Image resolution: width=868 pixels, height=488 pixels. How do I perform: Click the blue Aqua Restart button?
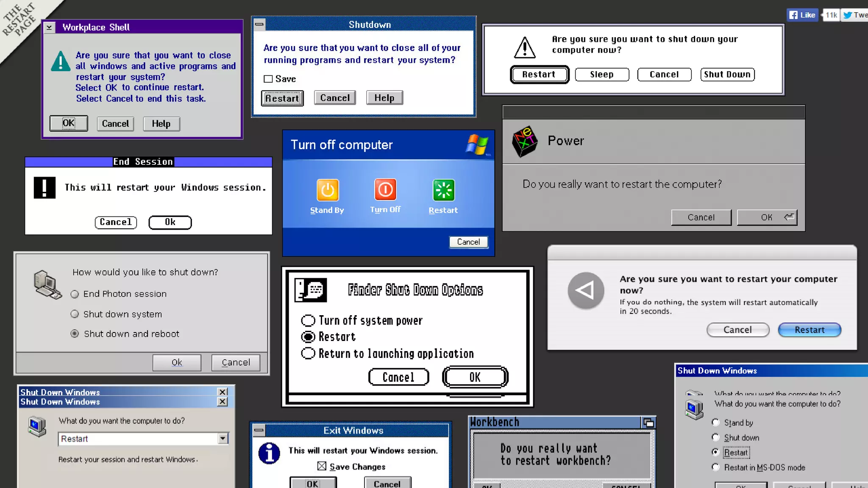tap(809, 330)
